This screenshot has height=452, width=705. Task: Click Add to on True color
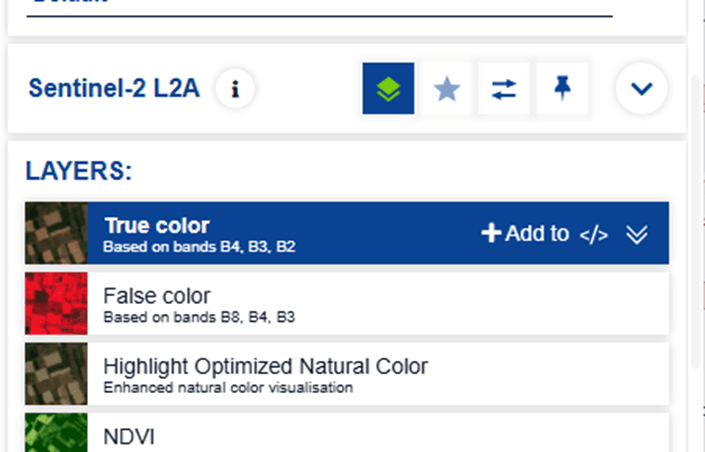(x=525, y=234)
